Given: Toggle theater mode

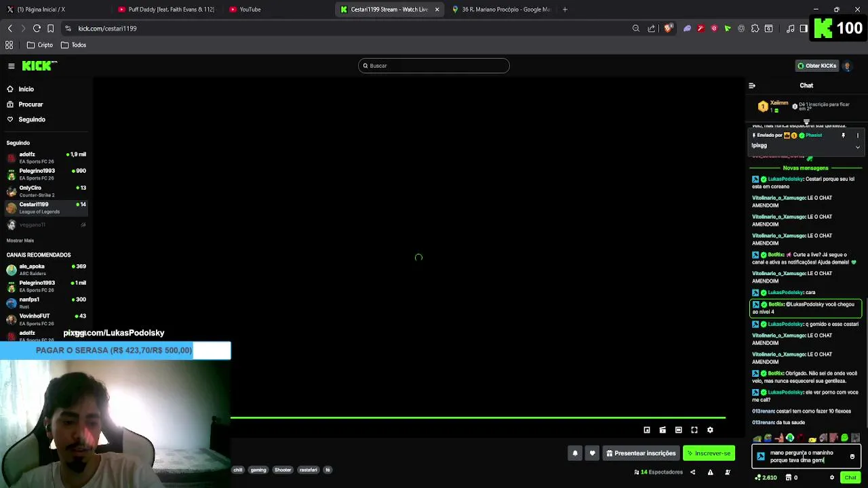Looking at the screenshot, I should click(x=678, y=430).
